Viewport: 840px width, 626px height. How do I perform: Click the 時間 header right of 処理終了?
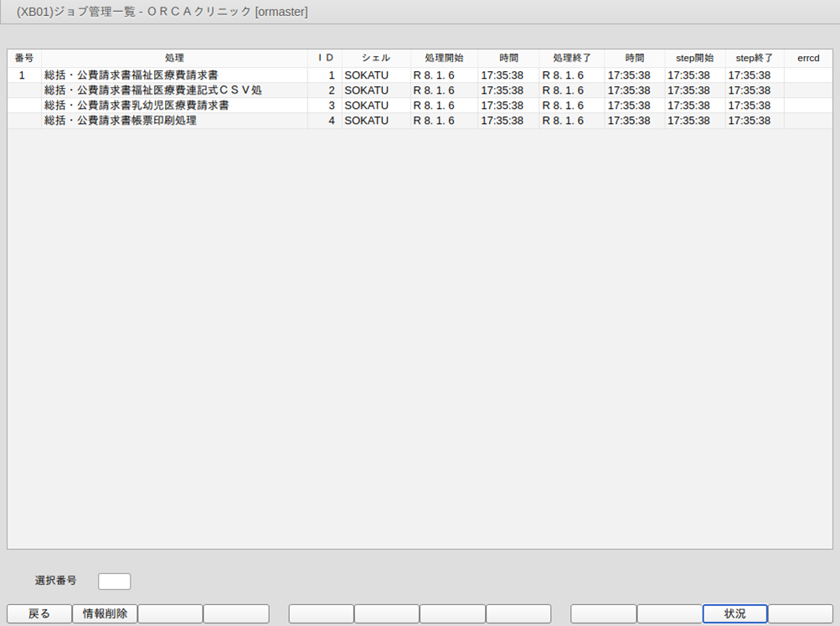tap(635, 59)
